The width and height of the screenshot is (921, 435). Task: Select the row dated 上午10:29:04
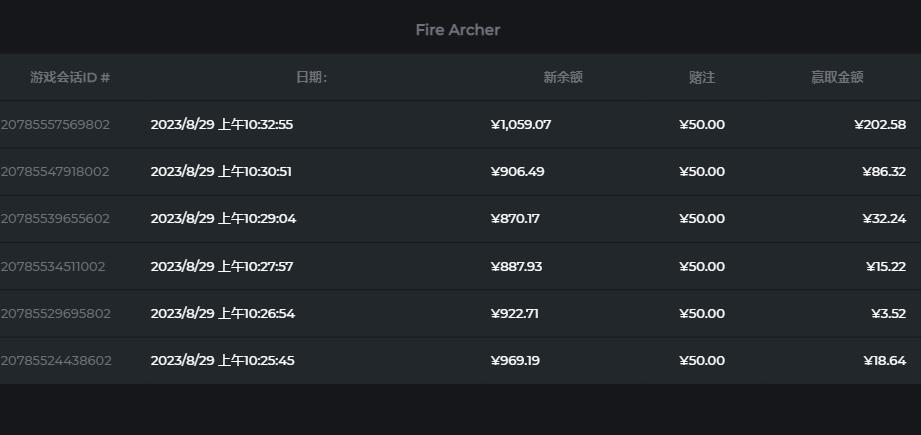coord(223,219)
